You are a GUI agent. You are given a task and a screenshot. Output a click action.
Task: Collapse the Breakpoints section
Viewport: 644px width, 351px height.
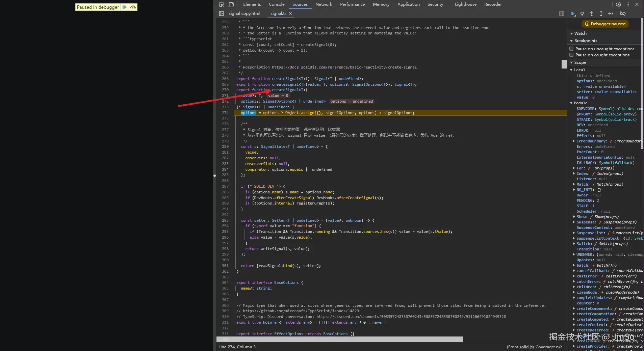571,41
